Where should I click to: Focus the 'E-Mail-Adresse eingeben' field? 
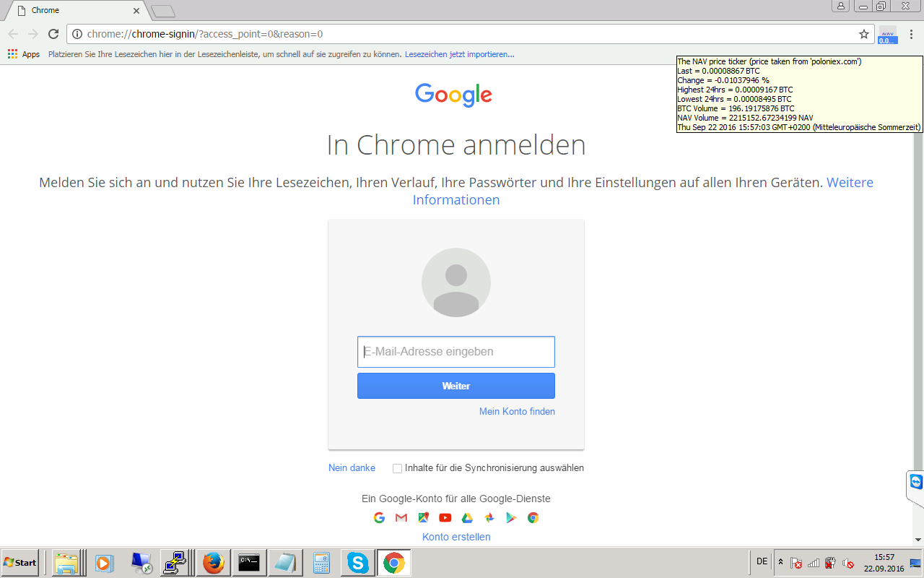click(x=456, y=352)
